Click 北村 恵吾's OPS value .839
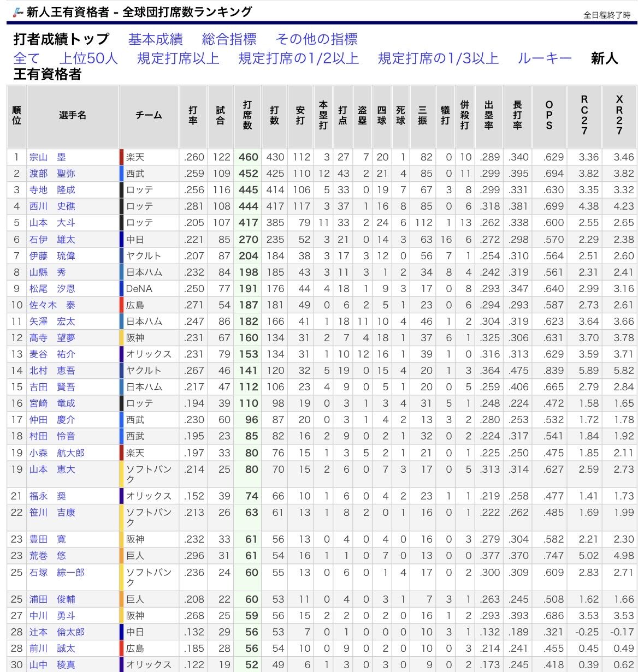Screen dimensions: 644x672 tap(553, 371)
